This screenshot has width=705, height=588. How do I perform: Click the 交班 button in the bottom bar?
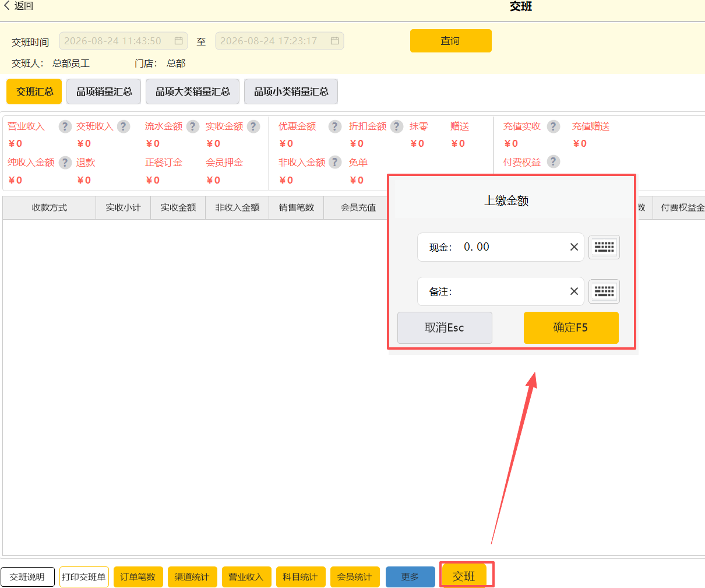click(x=464, y=576)
